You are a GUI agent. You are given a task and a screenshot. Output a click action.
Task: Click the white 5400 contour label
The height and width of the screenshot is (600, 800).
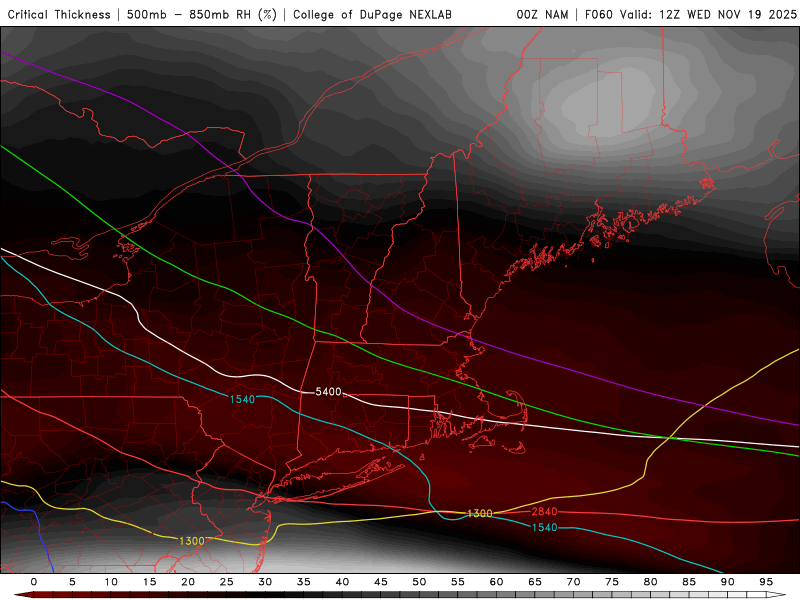pos(328,392)
